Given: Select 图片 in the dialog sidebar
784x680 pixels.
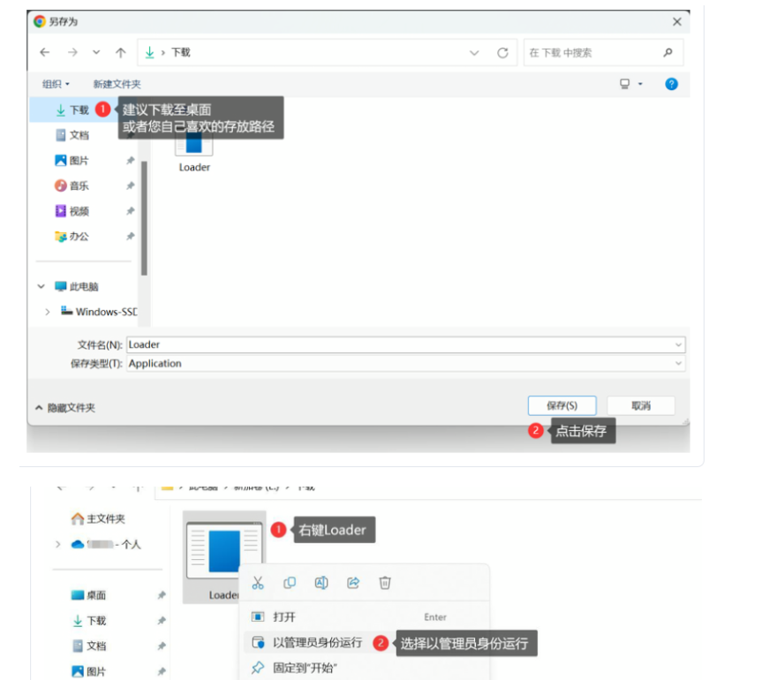Looking at the screenshot, I should click(79, 161).
